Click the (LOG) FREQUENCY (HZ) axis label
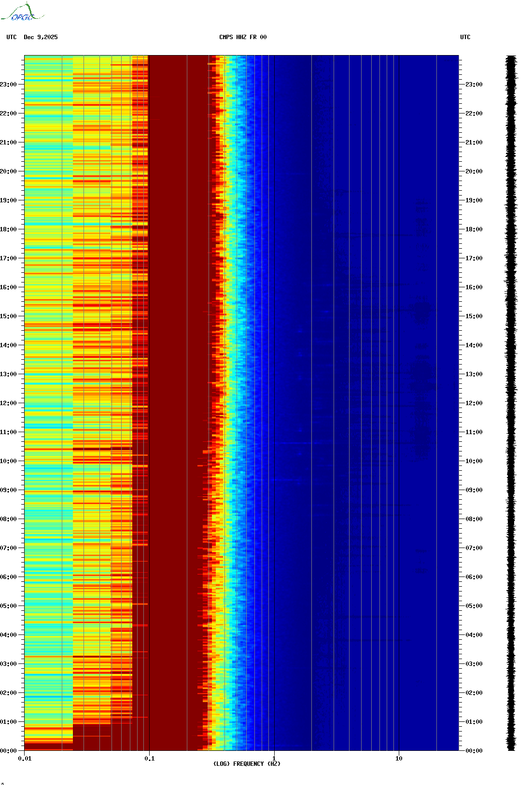This screenshot has width=532, height=789. click(x=247, y=763)
